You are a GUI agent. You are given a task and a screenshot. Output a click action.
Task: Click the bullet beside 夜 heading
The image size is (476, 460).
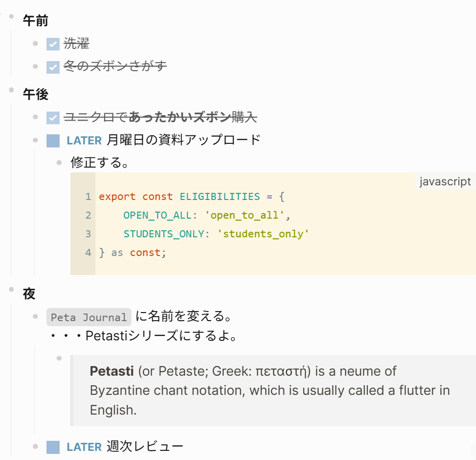tap(12, 289)
